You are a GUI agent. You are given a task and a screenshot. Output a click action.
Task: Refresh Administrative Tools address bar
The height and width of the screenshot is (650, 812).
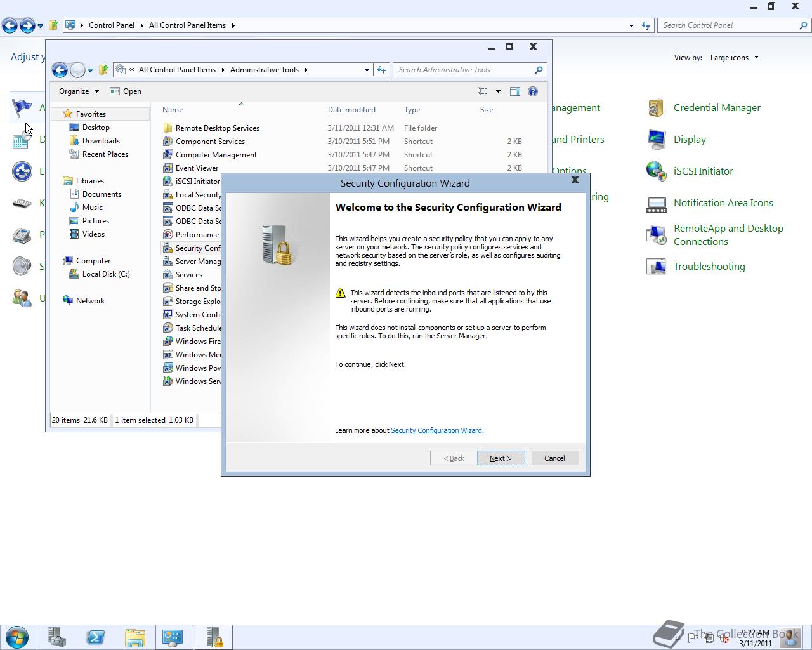tap(381, 70)
